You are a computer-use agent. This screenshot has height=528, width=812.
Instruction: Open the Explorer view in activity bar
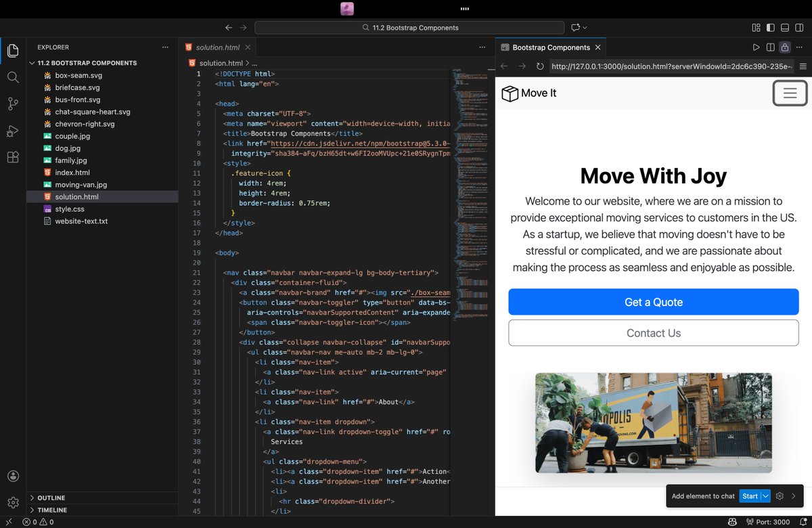pos(13,50)
